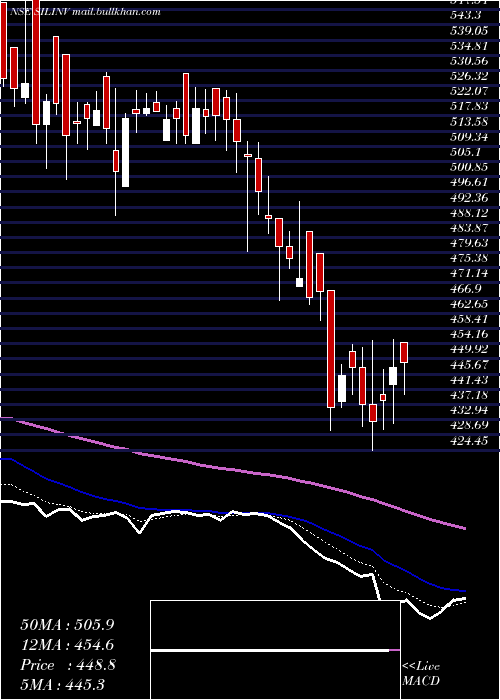The height and width of the screenshot is (700, 500).
Task: Click the pink 50MA line
Action: pyautogui.click(x=232, y=470)
